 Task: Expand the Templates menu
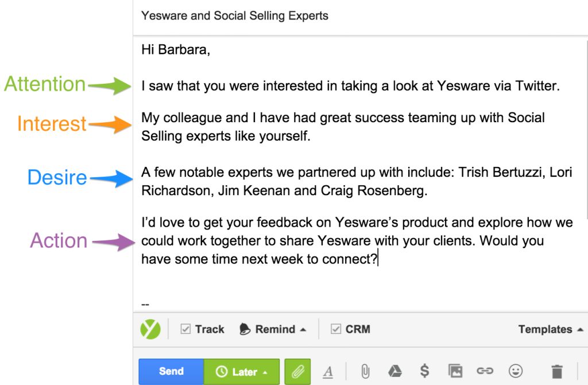point(551,329)
